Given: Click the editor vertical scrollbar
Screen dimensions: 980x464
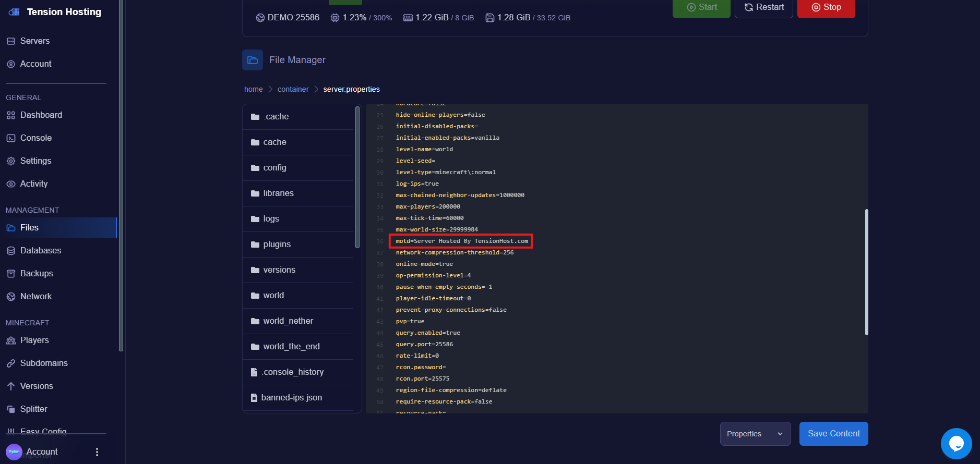Looking at the screenshot, I should click(866, 272).
